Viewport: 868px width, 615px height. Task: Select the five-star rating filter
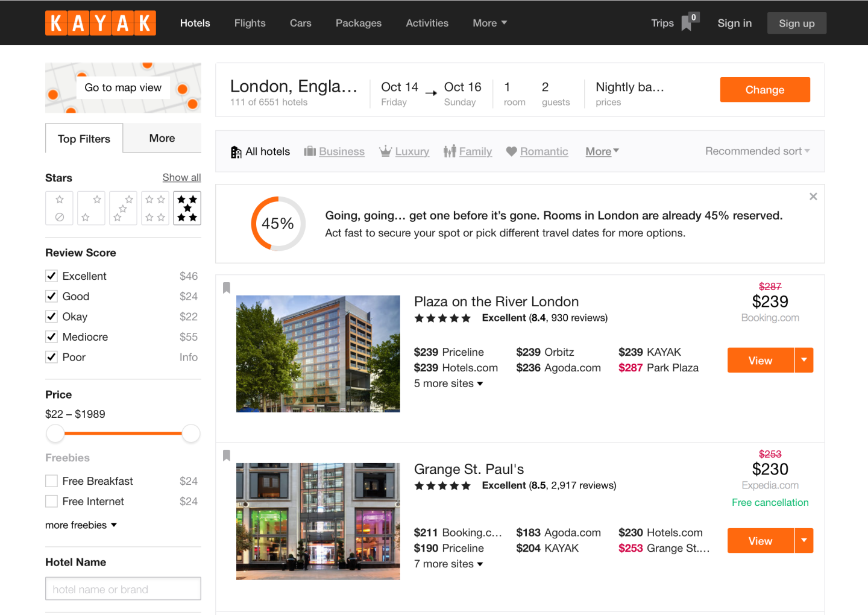click(x=187, y=208)
